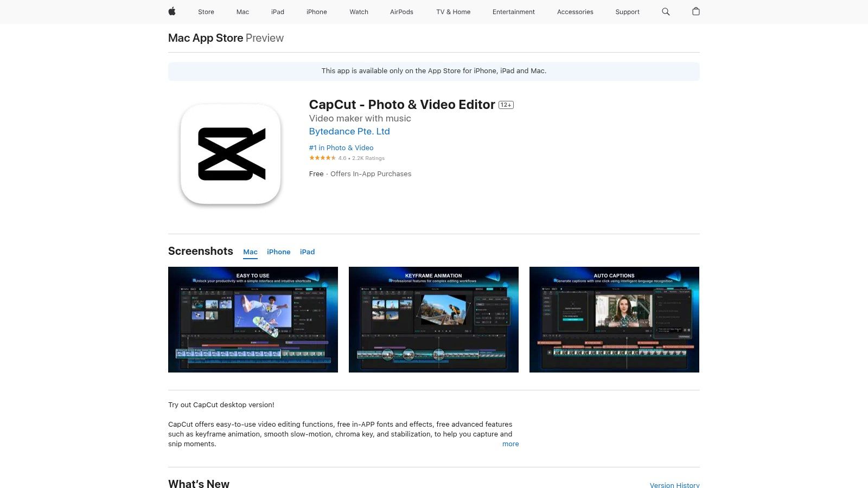Click 'Try out CapCut desktop version!' text
Image resolution: width=868 pixels, height=488 pixels.
pos(221,405)
